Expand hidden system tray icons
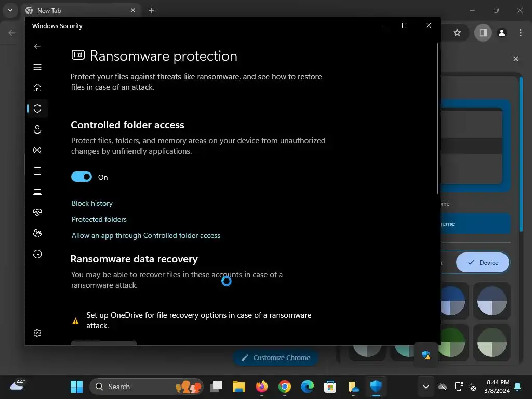The image size is (532, 399). coord(426,387)
